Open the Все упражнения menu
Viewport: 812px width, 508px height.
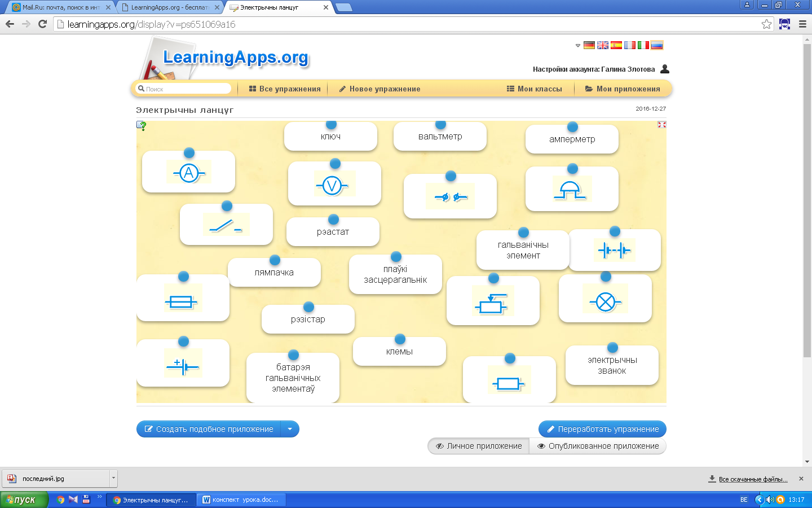(285, 89)
